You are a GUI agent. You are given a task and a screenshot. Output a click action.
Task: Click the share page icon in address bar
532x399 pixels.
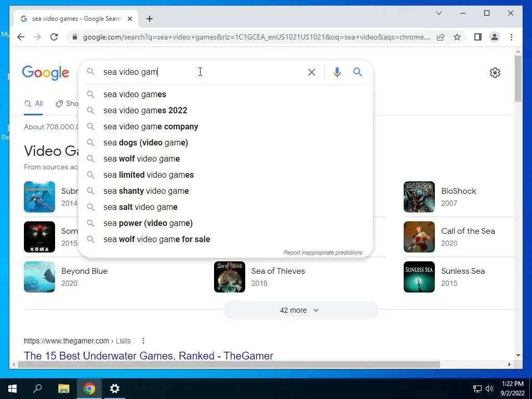(x=441, y=37)
